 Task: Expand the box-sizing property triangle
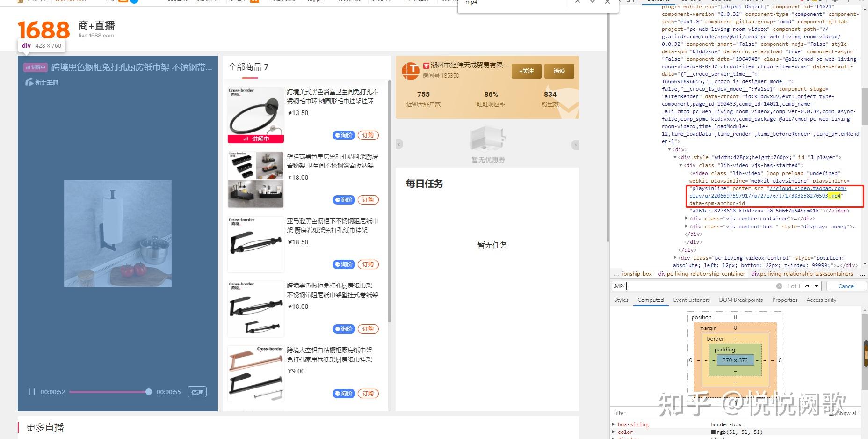click(x=613, y=424)
